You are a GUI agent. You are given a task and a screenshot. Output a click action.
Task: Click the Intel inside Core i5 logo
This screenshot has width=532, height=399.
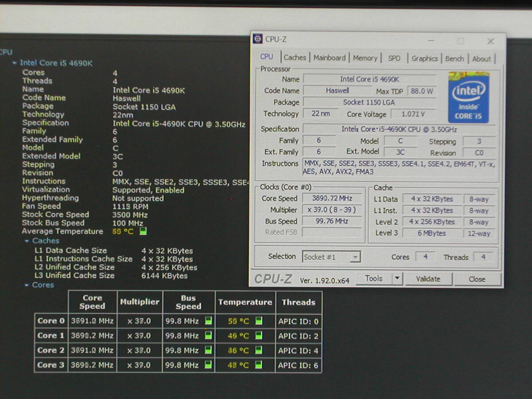[469, 98]
